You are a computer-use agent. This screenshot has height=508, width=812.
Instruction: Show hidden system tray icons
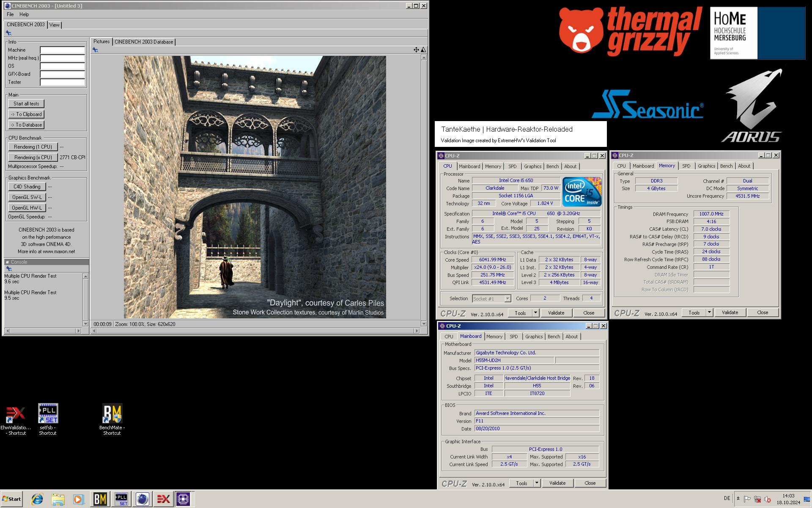[x=738, y=499]
